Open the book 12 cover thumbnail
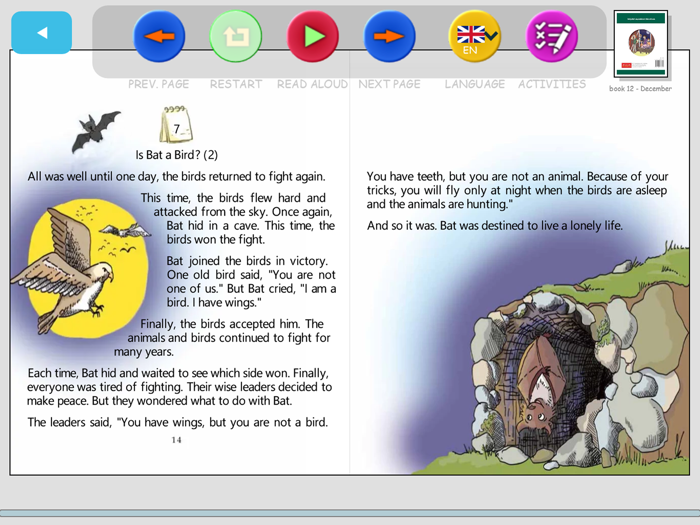The image size is (700, 525). [x=641, y=44]
